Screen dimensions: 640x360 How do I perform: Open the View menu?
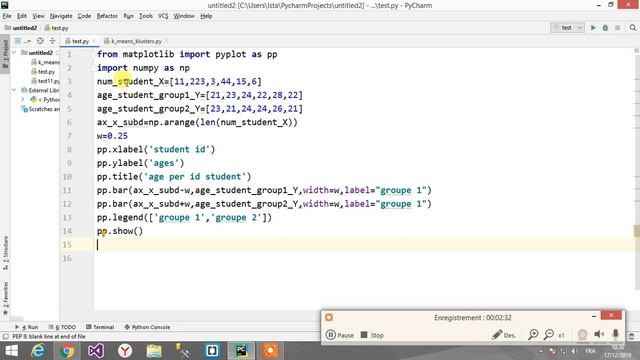(38, 16)
